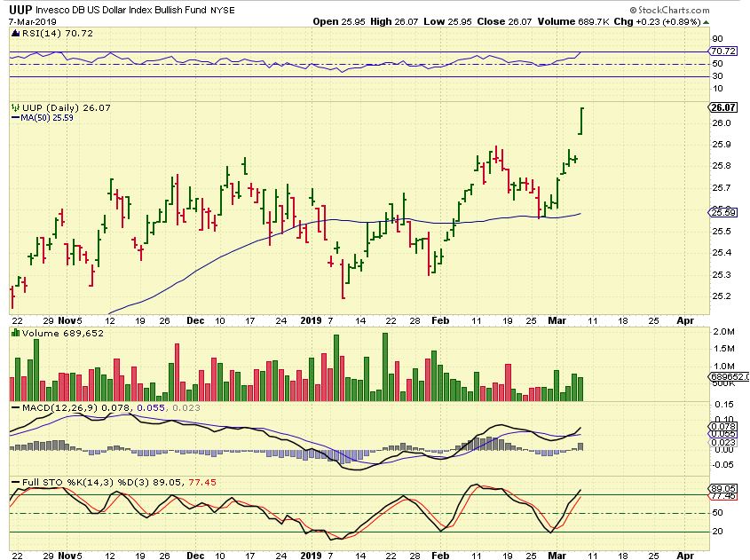The image size is (750, 560).
Task: Click the 26.0 price axis label
Action: click(722, 122)
